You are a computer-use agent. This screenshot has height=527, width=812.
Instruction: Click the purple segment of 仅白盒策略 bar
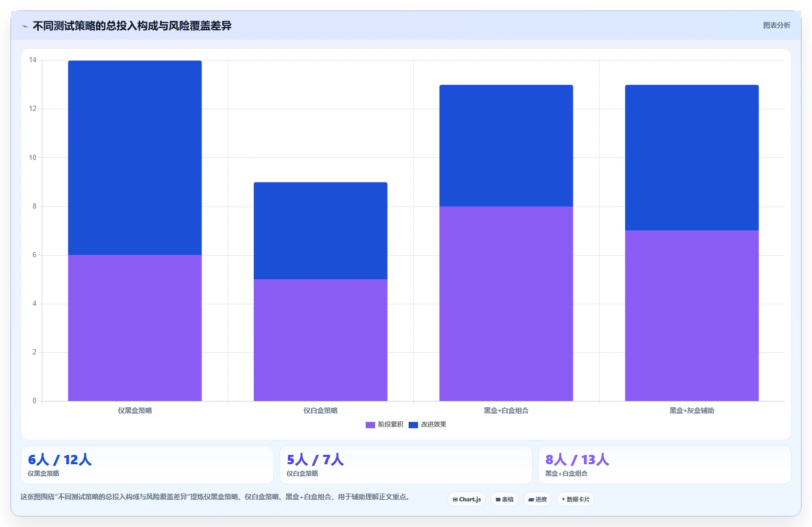(x=321, y=340)
